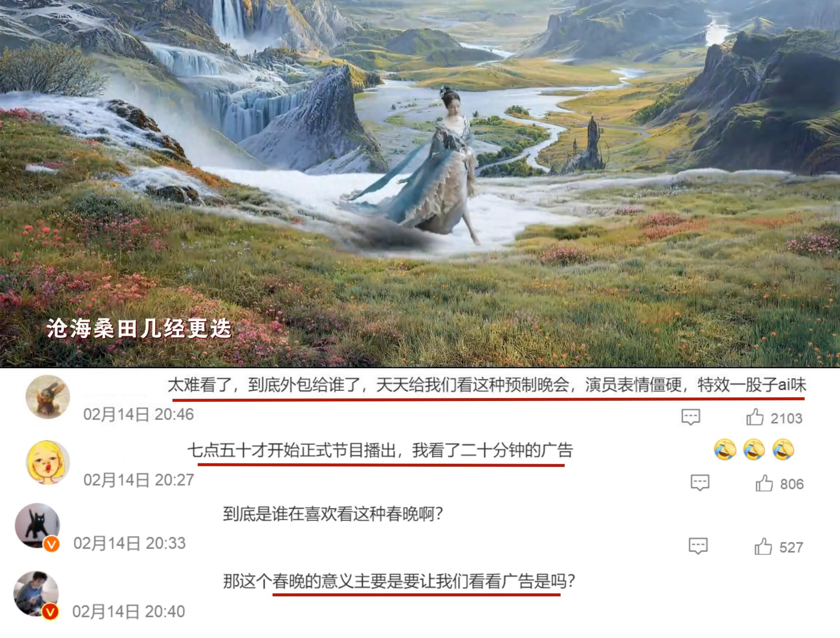Image resolution: width=840 pixels, height=638 pixels.
Task: Open replies for the 20:46 comment
Action: point(691,417)
